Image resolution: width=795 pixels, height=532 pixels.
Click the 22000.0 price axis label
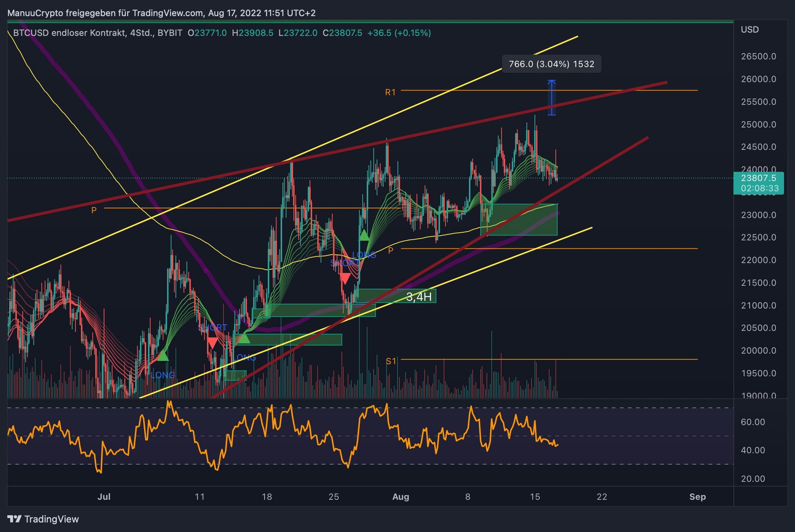(758, 260)
